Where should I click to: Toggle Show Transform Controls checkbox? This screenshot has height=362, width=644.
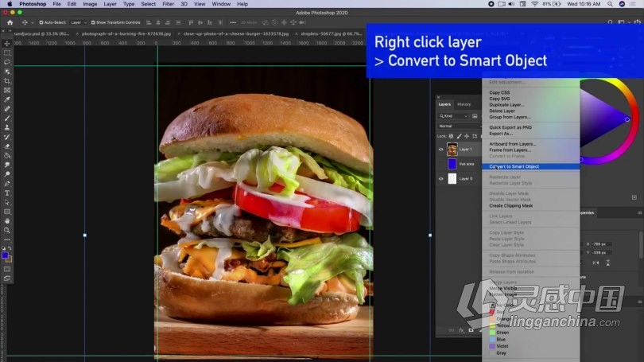(92, 22)
